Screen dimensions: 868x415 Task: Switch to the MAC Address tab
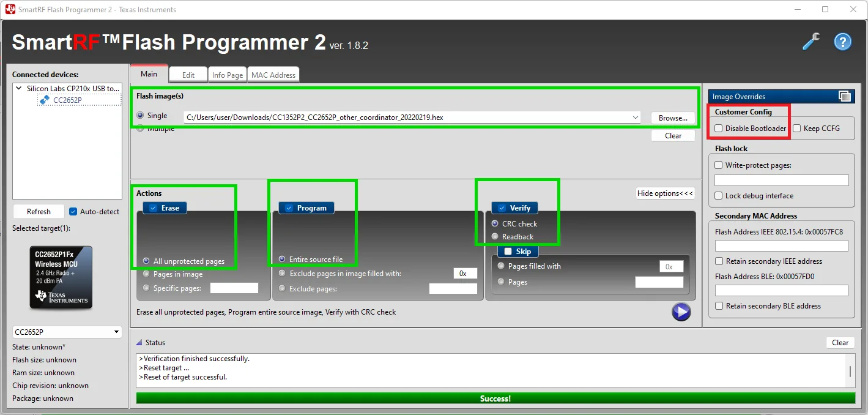(273, 75)
